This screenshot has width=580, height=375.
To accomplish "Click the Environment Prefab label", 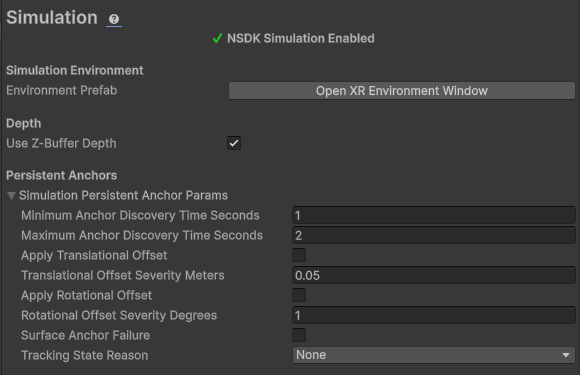I will tap(62, 90).
